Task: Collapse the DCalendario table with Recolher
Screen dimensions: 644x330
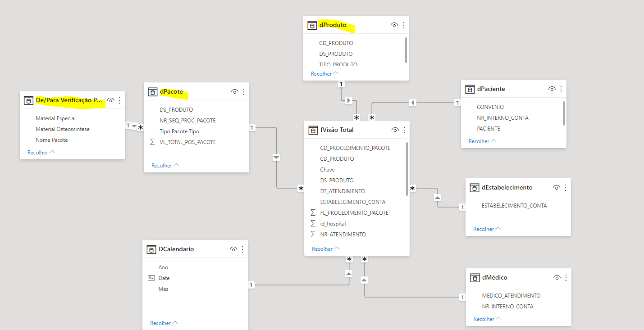Action: 164,323
